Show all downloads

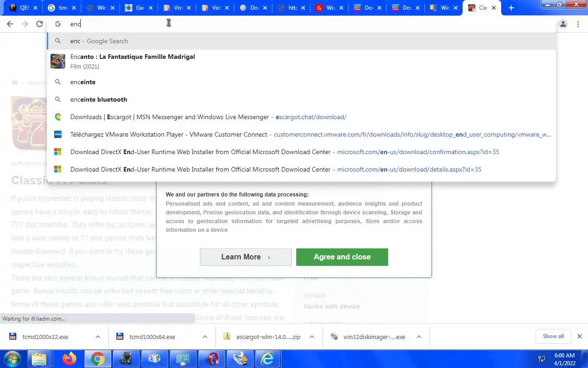[x=553, y=336]
